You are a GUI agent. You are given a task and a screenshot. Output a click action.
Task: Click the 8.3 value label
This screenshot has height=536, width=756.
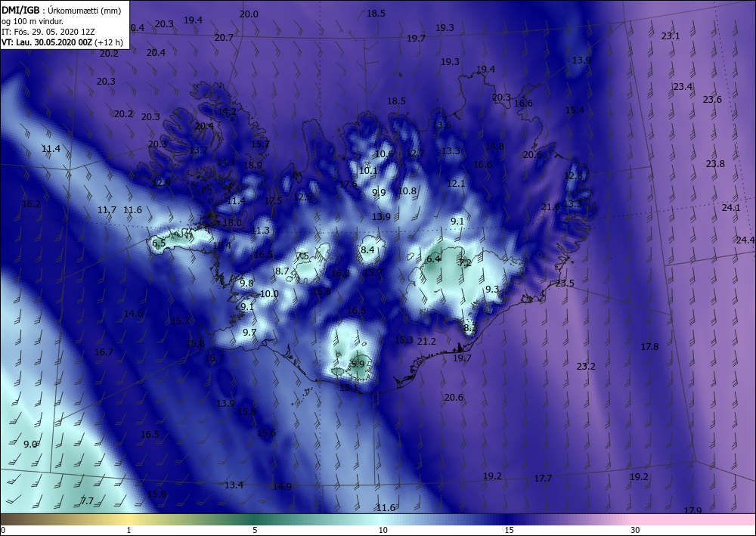470,328
